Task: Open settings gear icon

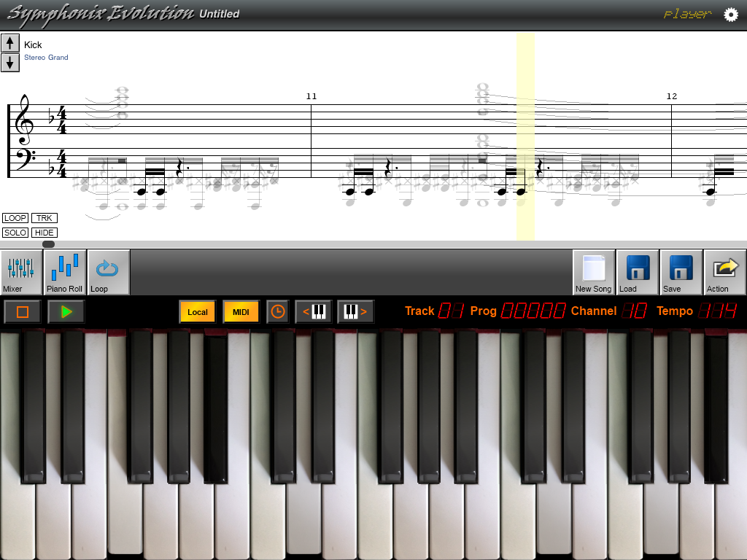Action: (731, 15)
